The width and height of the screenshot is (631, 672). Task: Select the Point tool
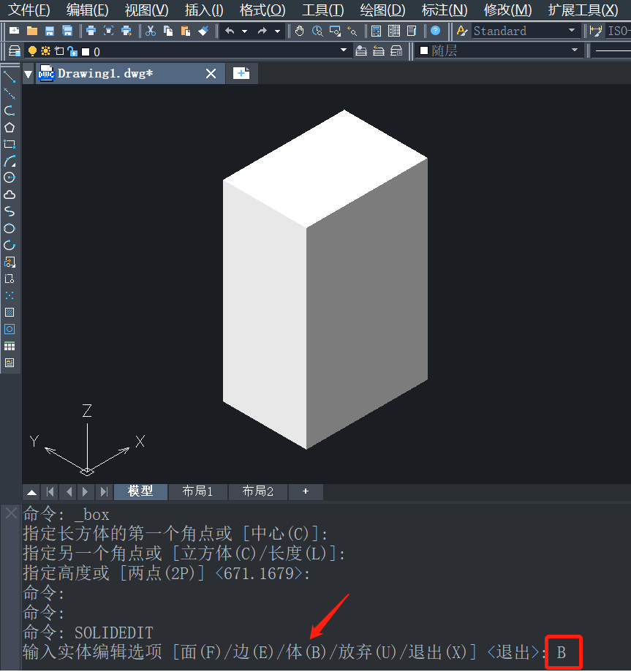pos(10,295)
